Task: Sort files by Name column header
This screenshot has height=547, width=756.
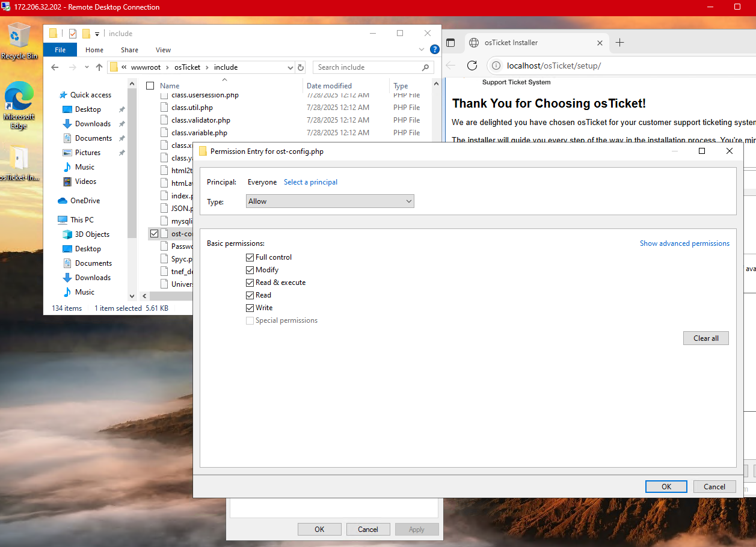Action: coord(170,86)
